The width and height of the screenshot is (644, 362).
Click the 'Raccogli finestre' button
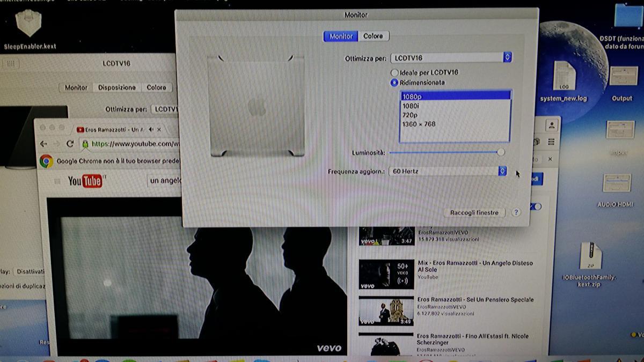pos(474,212)
